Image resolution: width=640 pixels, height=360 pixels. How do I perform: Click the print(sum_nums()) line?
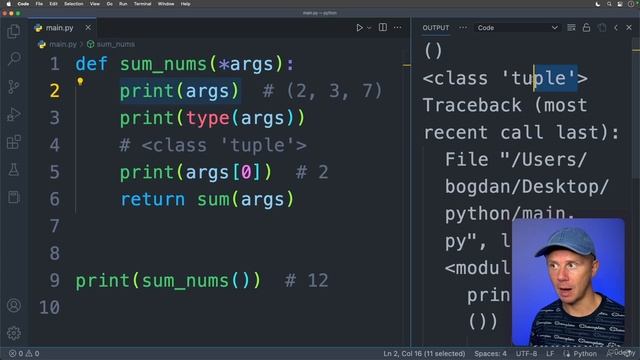168,280
